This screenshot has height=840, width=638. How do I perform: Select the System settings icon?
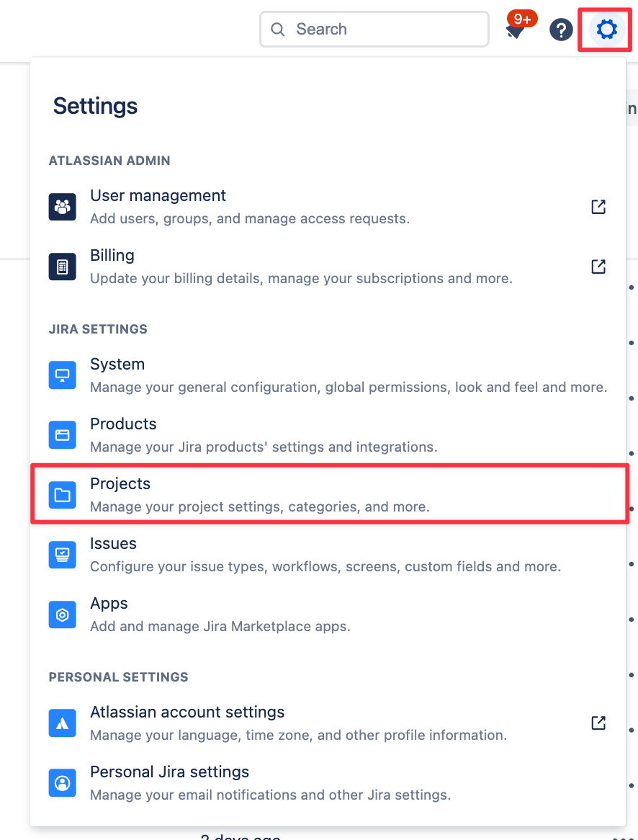(x=62, y=375)
